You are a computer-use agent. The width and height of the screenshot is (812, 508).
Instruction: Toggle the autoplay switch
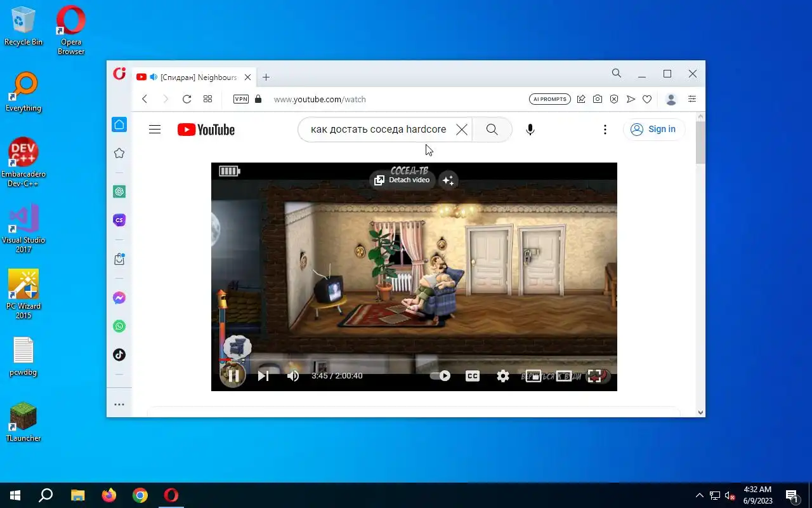(440, 376)
